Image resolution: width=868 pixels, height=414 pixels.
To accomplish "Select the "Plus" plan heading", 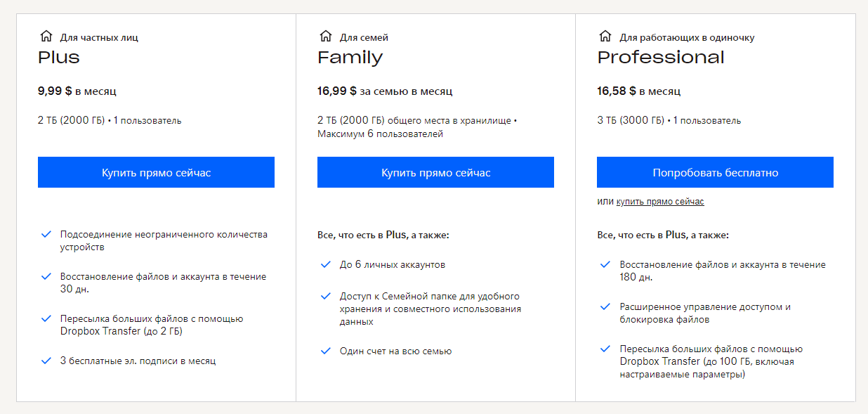I will 59,58.
